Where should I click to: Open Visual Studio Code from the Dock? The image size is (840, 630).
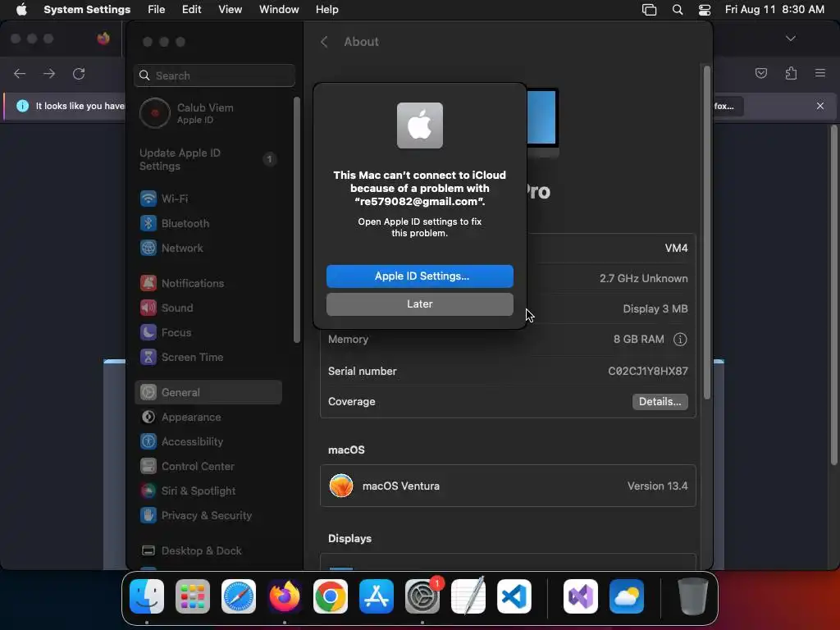click(514, 596)
